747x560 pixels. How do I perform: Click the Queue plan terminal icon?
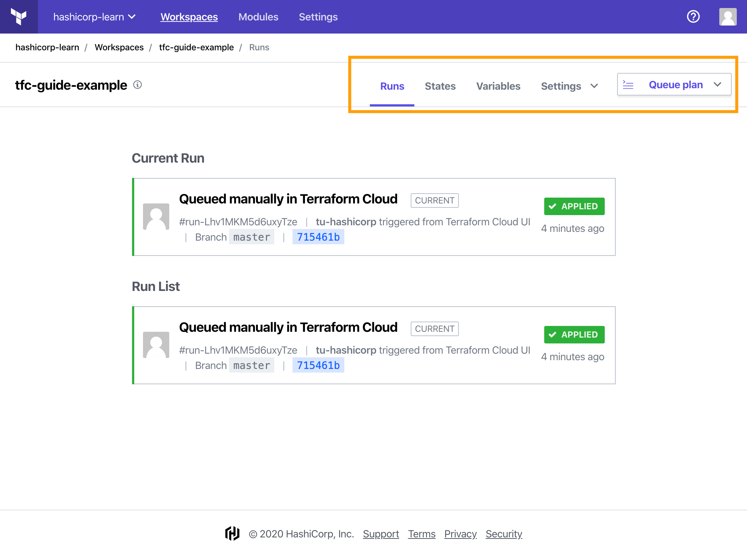click(x=628, y=85)
